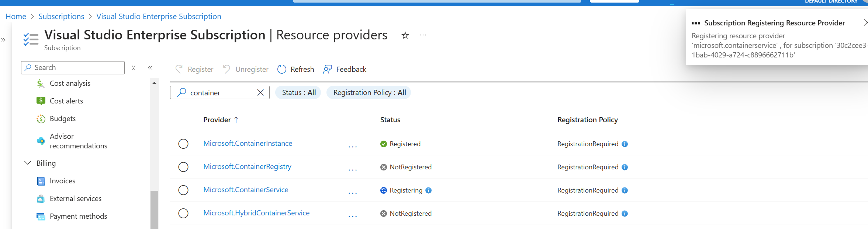The image size is (868, 229).
Task: Sort by the Registration Policy column header
Action: (x=588, y=120)
